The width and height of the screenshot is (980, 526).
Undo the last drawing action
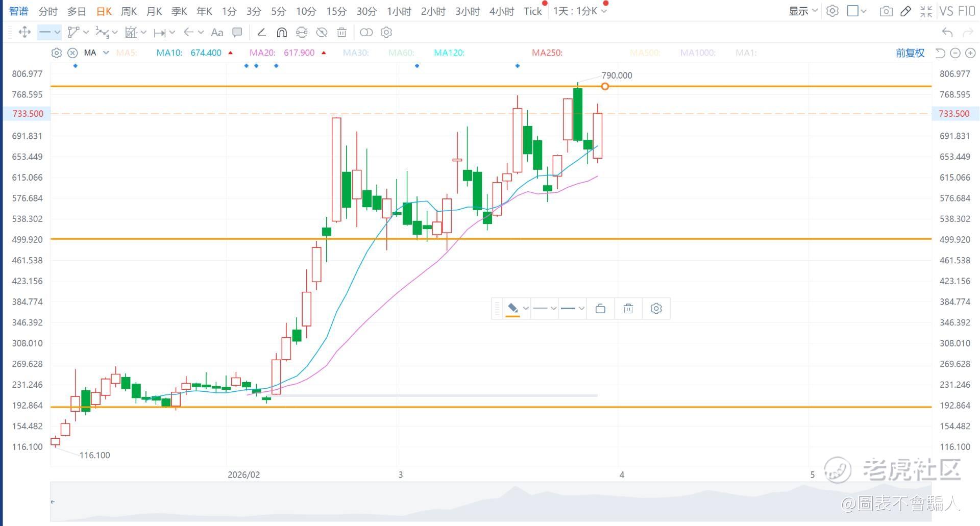947,32
